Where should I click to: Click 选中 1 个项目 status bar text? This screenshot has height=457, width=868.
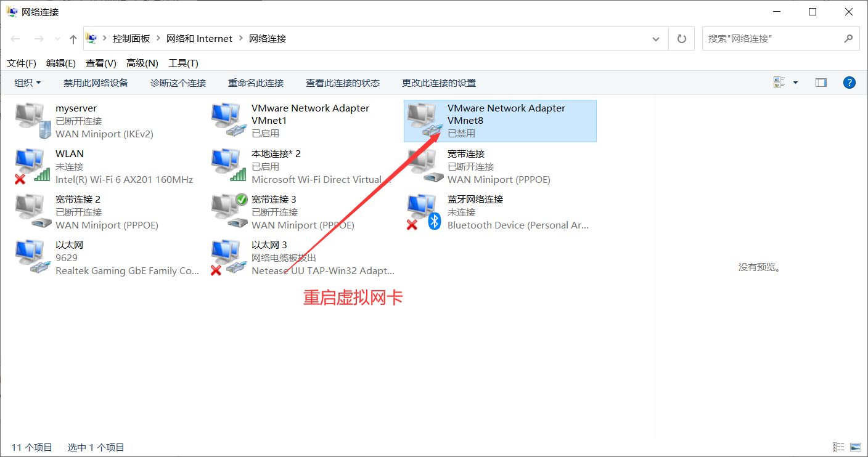click(96, 447)
